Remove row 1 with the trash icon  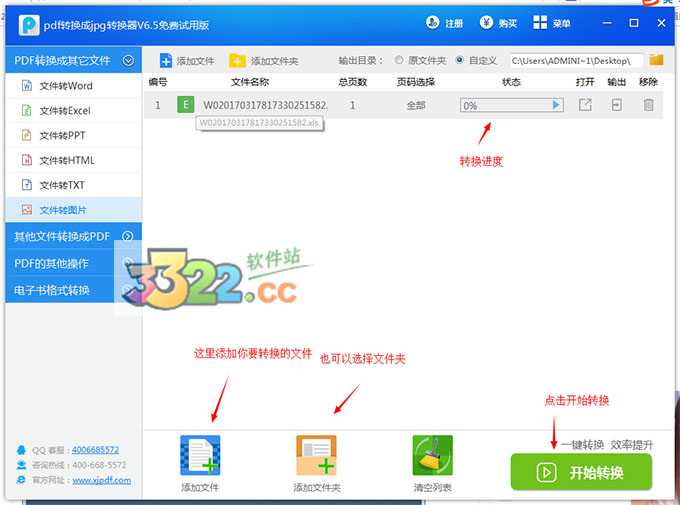[648, 105]
